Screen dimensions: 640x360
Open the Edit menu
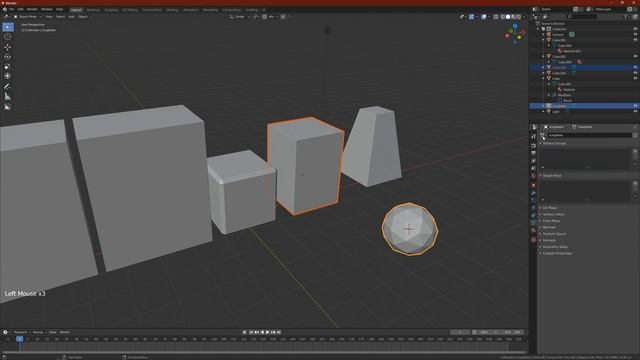tap(20, 9)
